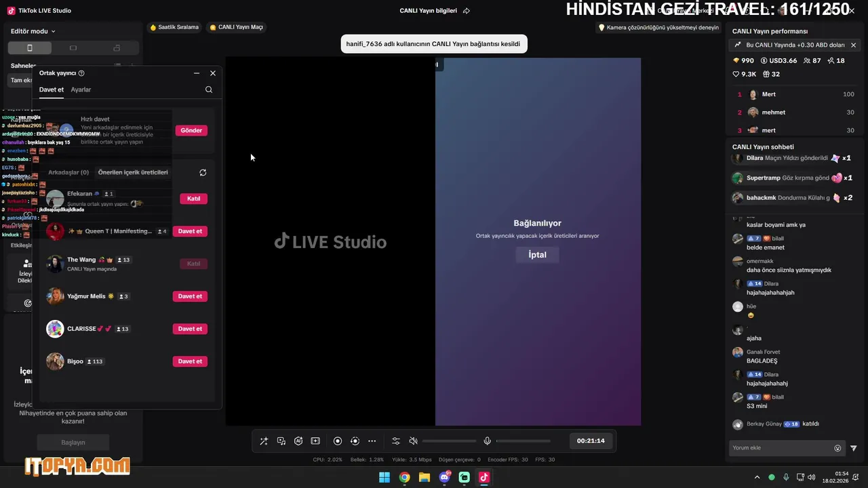Click the dashed-circle record icon
The width and height of the screenshot is (868, 488).
click(x=355, y=441)
